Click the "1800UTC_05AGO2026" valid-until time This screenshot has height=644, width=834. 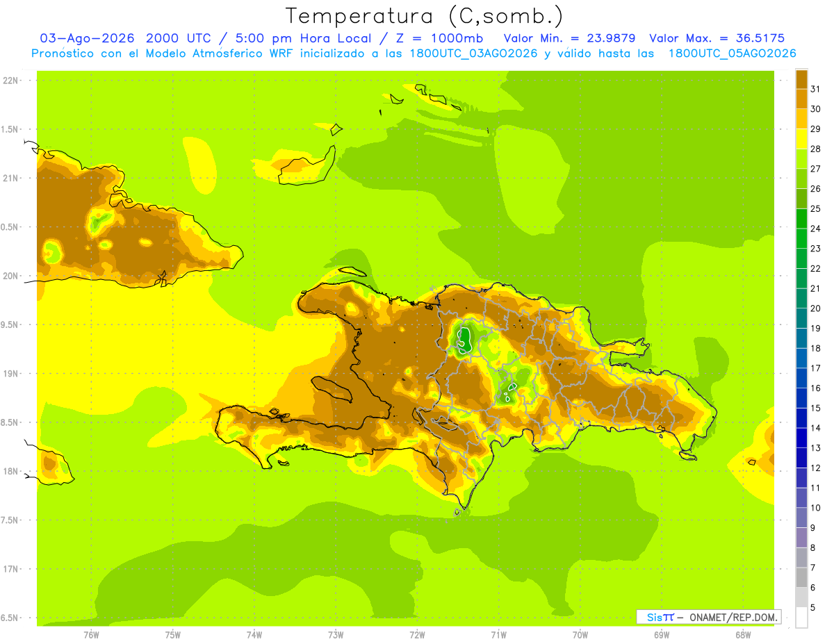tap(733, 53)
